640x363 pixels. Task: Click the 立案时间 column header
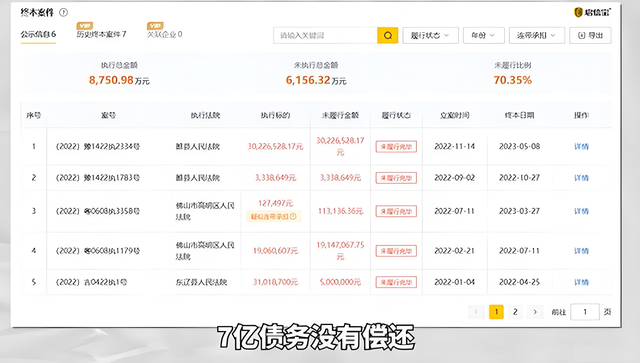pos(455,116)
